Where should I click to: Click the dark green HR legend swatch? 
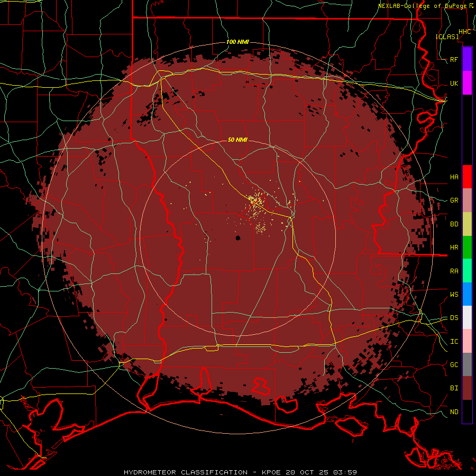pyautogui.click(x=467, y=248)
